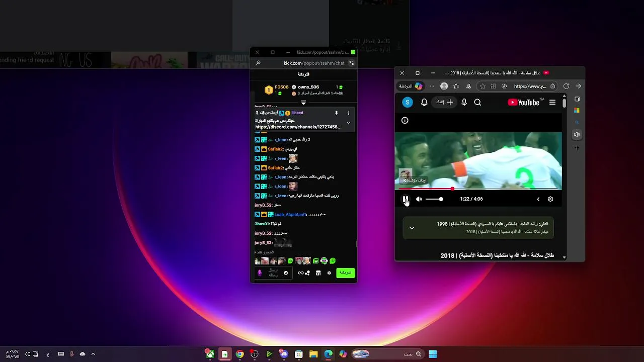644x362 pixels.
Task: Refresh the YouTube page
Action: click(x=566, y=86)
